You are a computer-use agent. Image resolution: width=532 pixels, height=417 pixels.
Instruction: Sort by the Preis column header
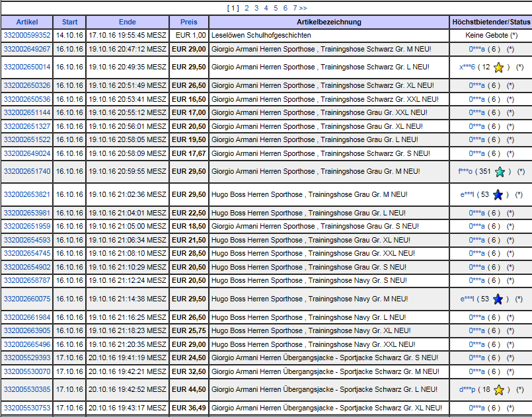[x=188, y=22]
